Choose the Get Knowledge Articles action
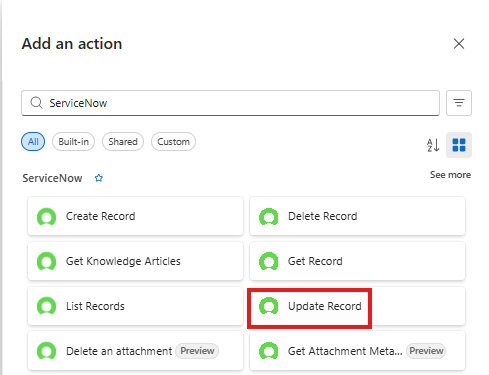 click(135, 261)
